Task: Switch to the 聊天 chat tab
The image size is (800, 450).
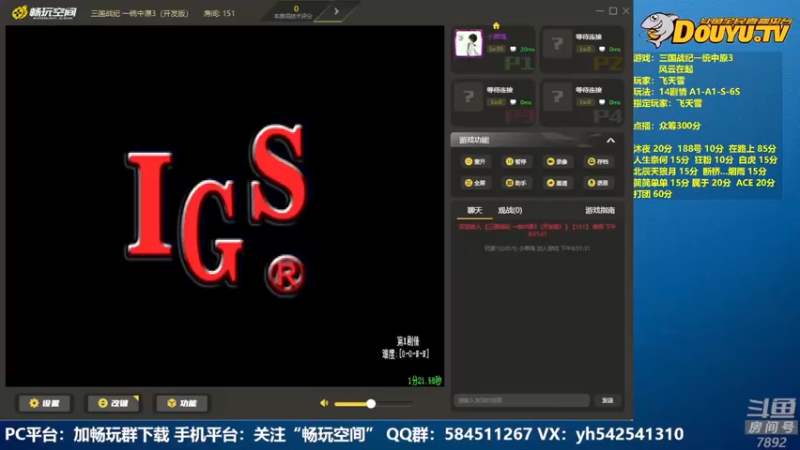Action: tap(474, 210)
